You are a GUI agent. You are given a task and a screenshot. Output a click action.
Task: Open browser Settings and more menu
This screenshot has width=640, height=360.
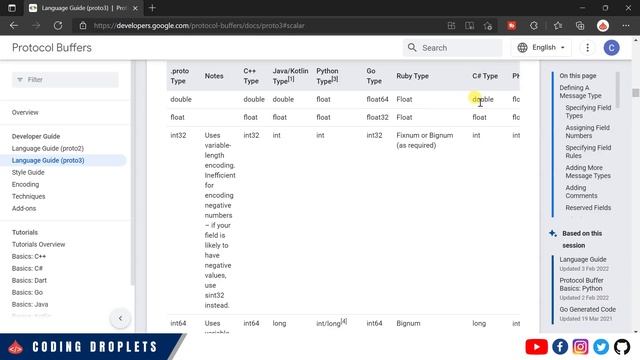[626, 25]
